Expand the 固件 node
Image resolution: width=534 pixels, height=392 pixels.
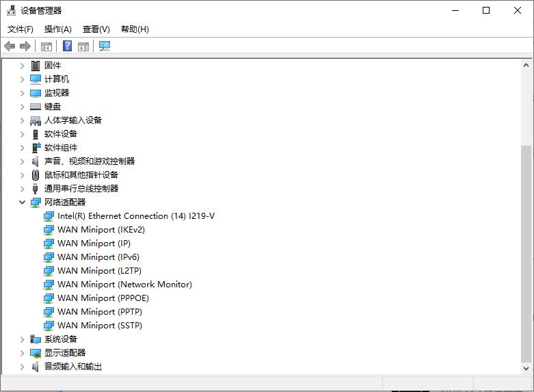[x=22, y=66]
